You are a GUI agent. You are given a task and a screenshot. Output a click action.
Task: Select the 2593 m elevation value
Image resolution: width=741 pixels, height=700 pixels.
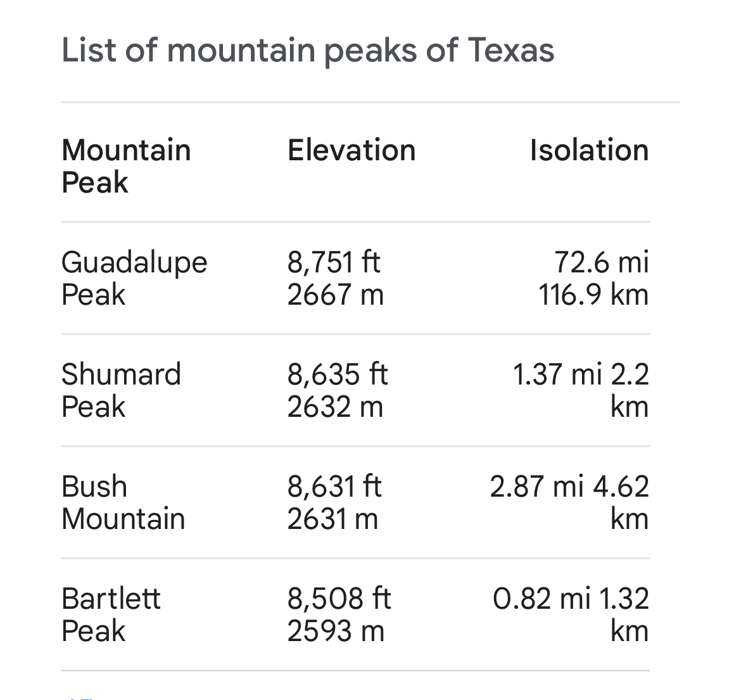[x=336, y=632]
